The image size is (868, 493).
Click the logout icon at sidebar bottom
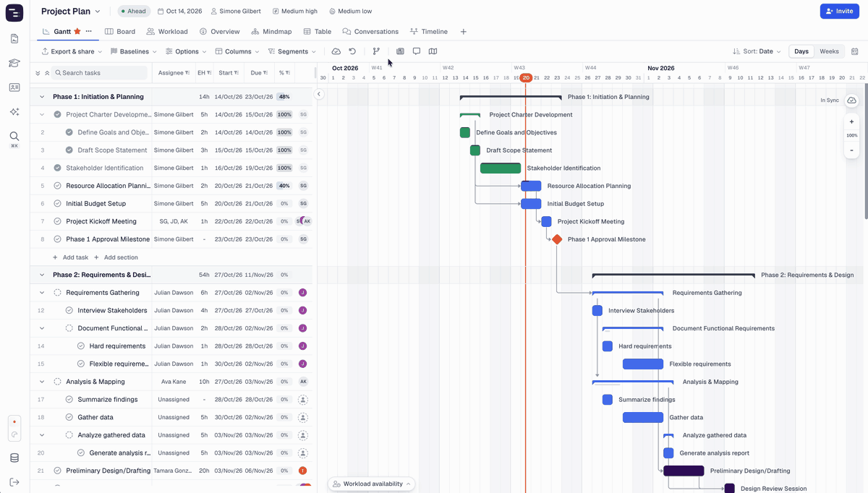(x=14, y=482)
